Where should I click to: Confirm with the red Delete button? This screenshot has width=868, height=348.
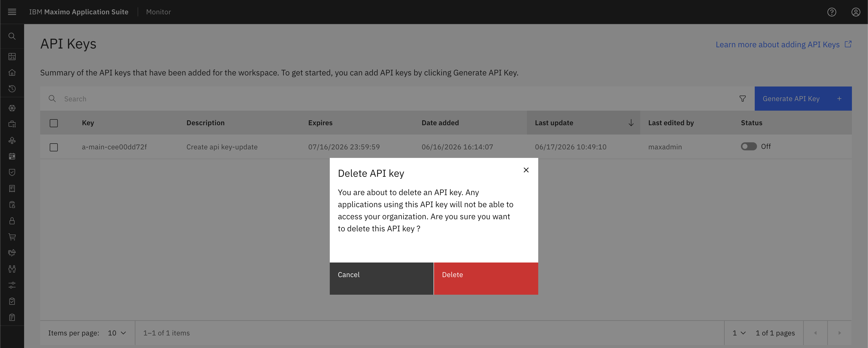[486, 279]
